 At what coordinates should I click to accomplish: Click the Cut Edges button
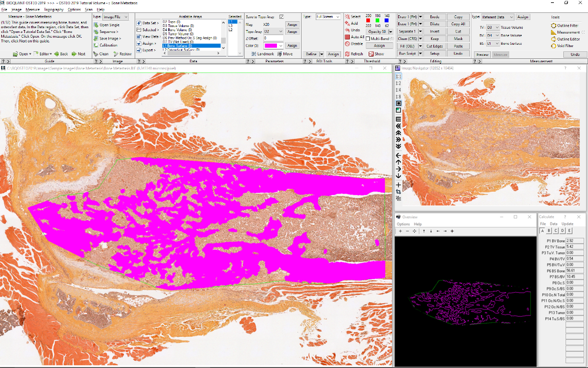coord(435,46)
